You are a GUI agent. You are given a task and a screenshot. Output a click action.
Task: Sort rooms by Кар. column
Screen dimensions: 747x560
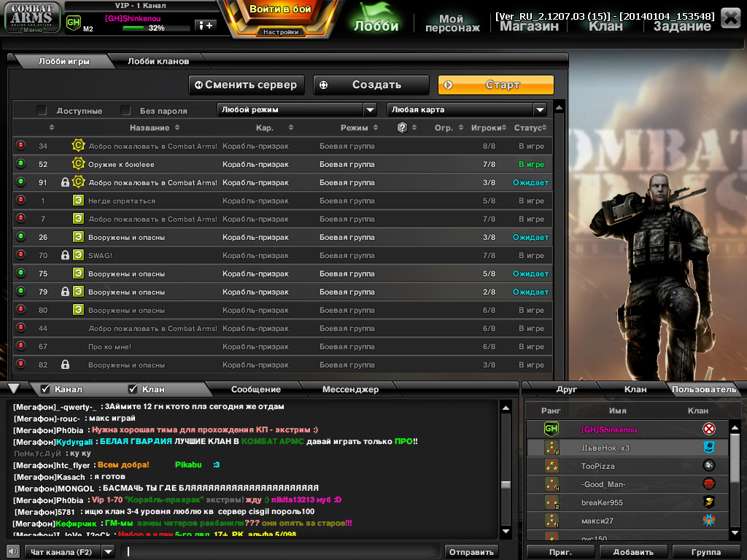[x=274, y=128]
